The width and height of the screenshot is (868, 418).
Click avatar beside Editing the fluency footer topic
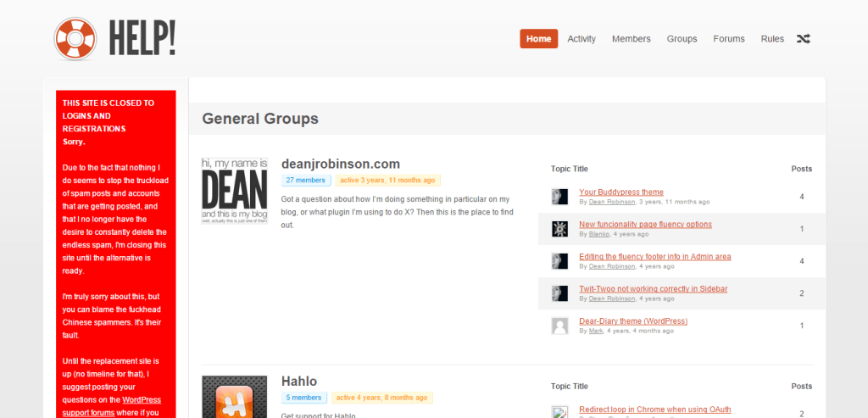coord(559,261)
